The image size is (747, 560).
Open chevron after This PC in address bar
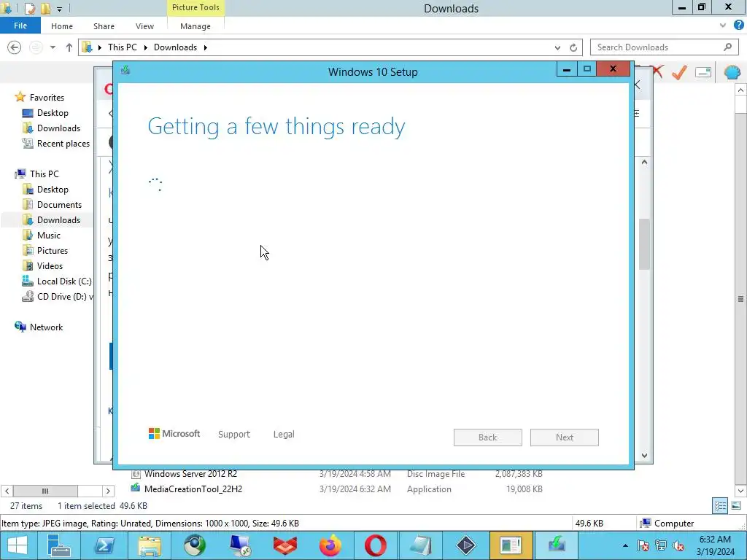(145, 47)
